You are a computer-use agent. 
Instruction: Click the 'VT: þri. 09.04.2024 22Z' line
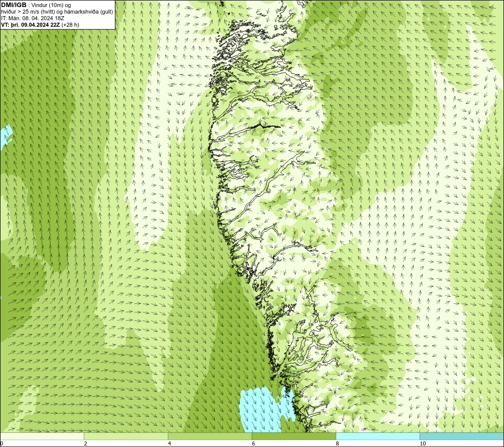[x=30, y=25]
